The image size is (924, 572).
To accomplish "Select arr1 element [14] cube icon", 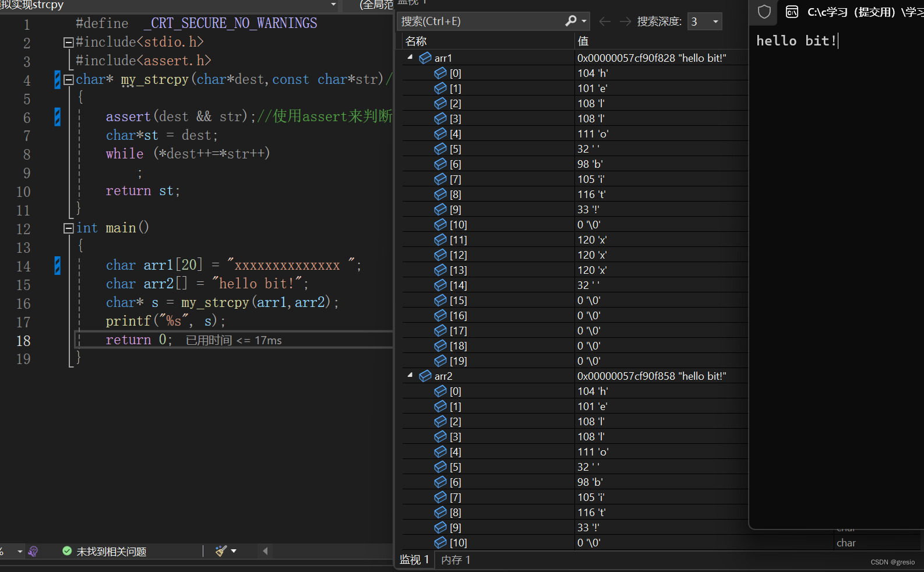I will (440, 285).
